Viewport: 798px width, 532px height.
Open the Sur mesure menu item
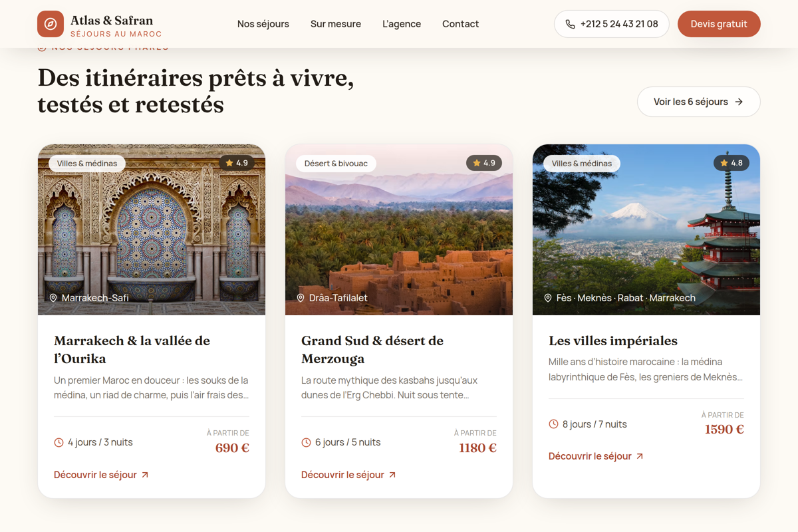(x=336, y=24)
